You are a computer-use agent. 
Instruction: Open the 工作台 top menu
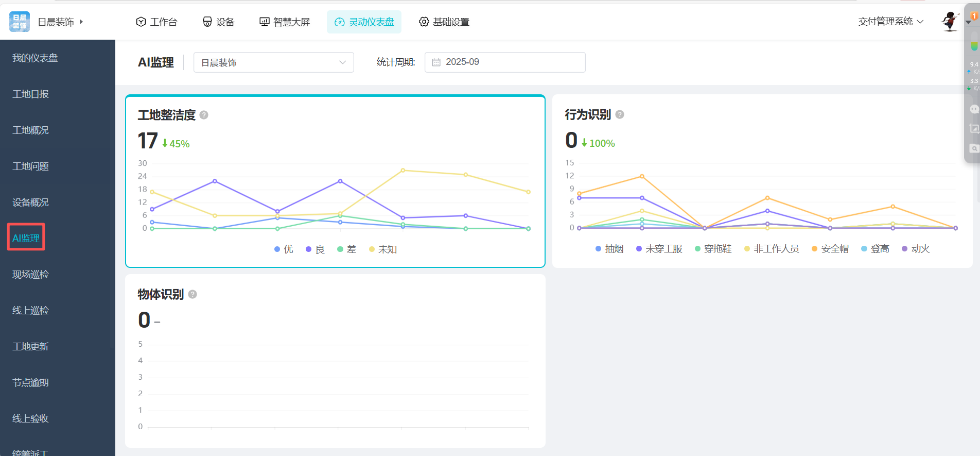(157, 22)
